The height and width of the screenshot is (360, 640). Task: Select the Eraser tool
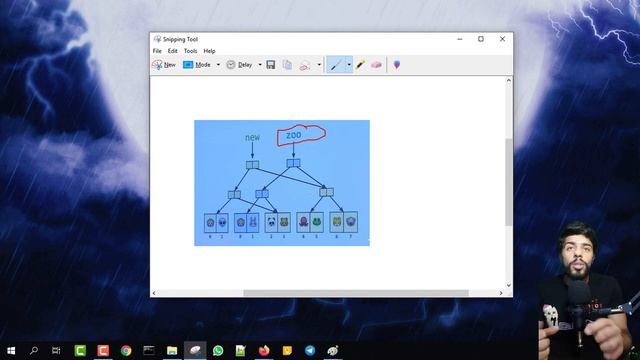coord(376,65)
